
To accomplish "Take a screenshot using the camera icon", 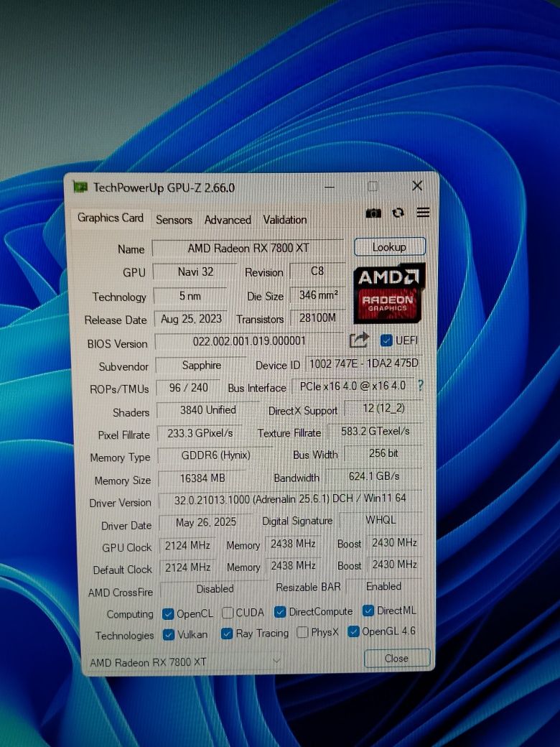I will pos(373,213).
